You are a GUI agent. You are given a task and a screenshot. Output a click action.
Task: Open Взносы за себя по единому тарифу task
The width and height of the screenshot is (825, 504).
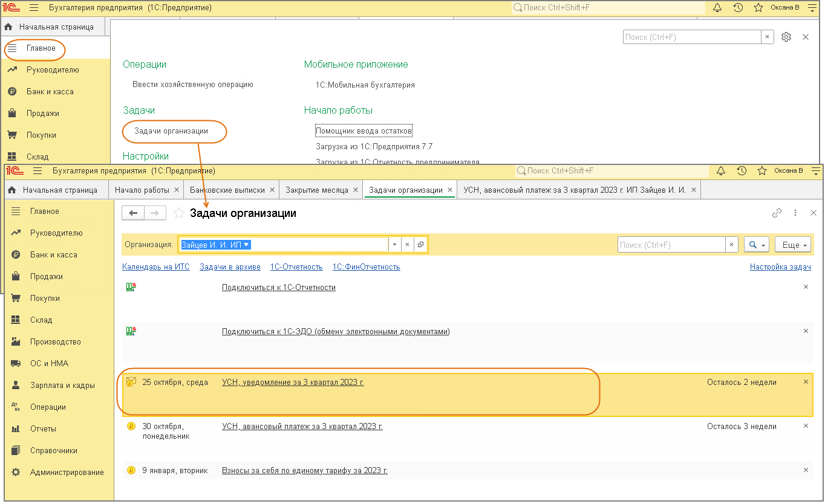coord(305,470)
